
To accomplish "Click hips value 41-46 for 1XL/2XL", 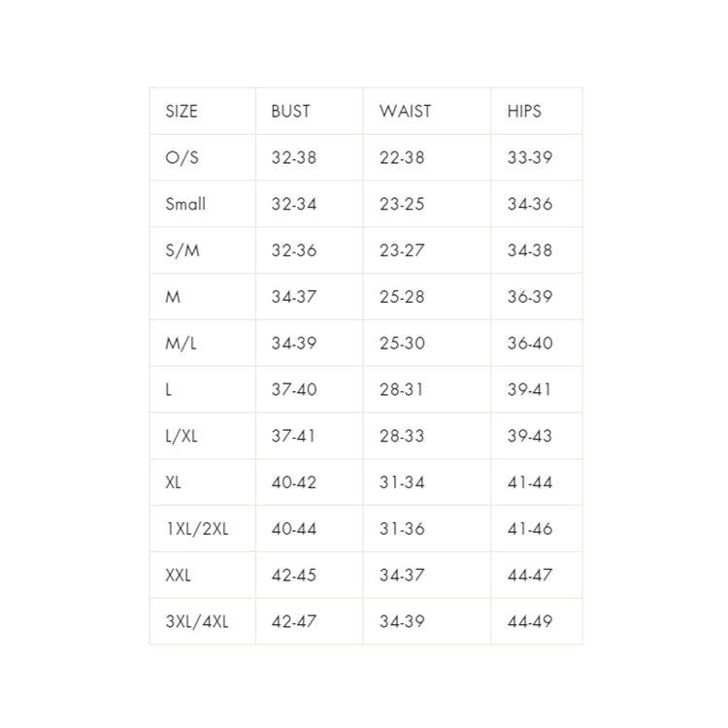I will coord(529,529).
